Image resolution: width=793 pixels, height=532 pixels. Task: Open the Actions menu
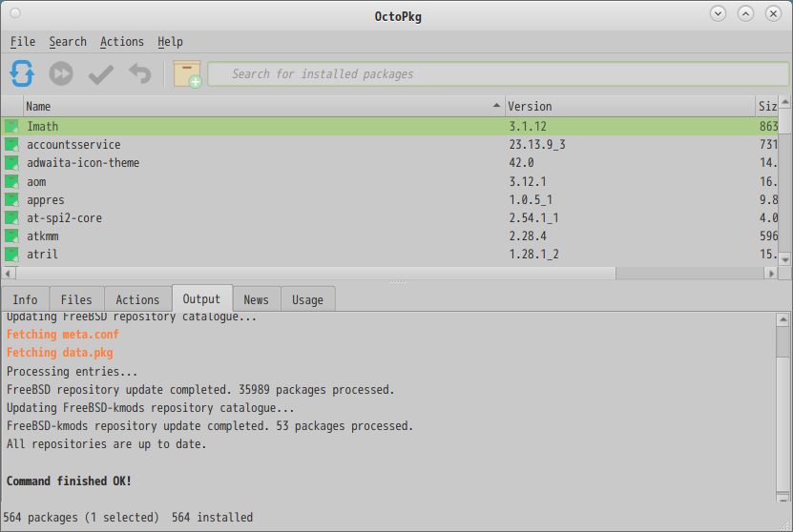[122, 42]
